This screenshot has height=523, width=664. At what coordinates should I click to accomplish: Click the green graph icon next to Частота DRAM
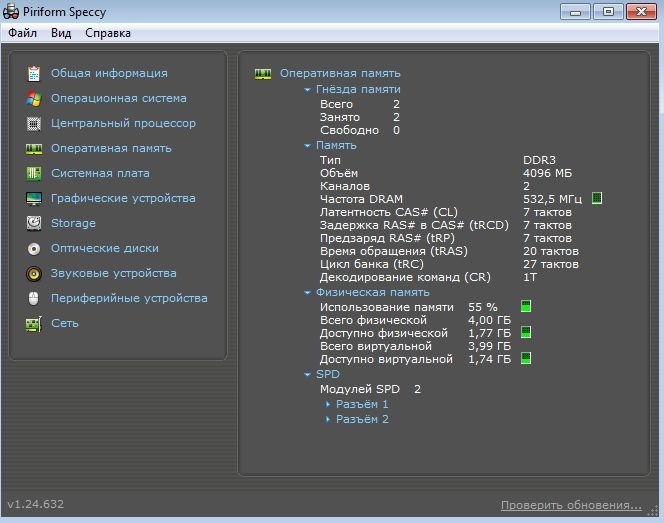(x=597, y=198)
